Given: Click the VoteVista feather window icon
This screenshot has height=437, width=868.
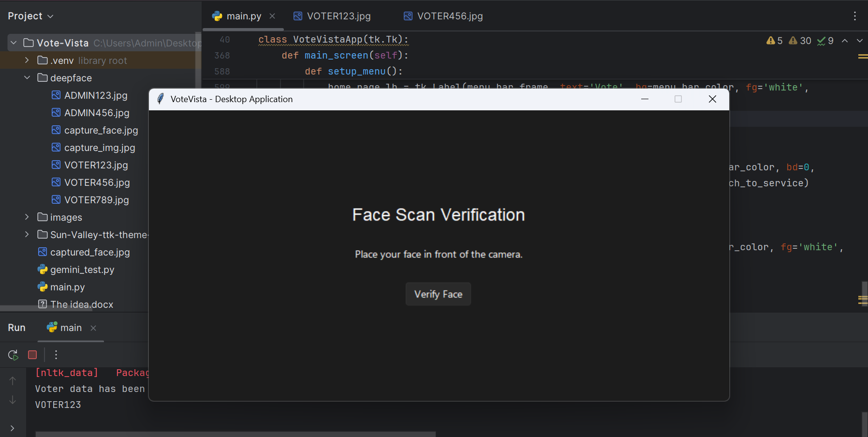Looking at the screenshot, I should (x=161, y=99).
